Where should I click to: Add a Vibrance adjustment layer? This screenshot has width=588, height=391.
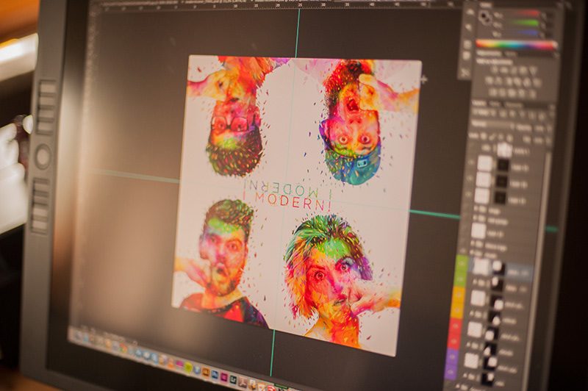[x=533, y=70]
